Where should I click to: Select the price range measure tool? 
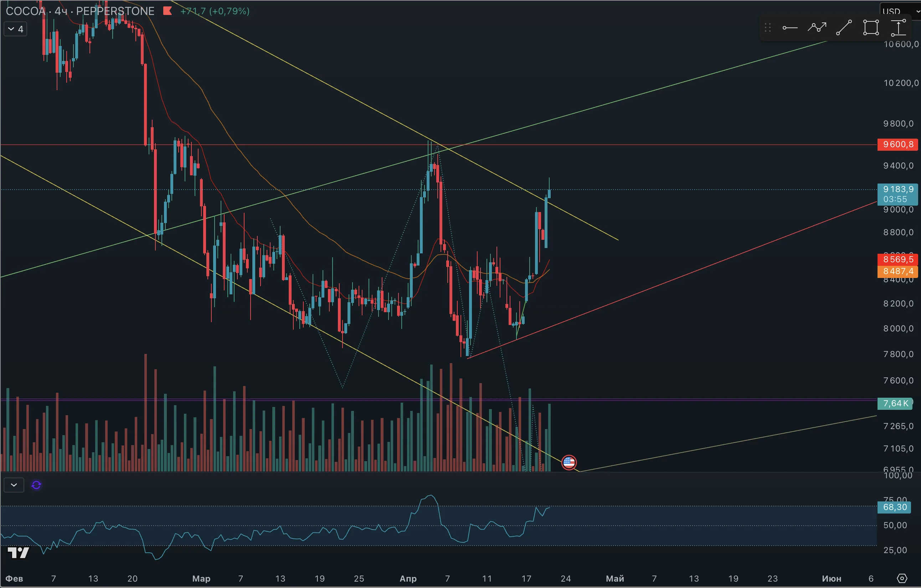pos(898,28)
